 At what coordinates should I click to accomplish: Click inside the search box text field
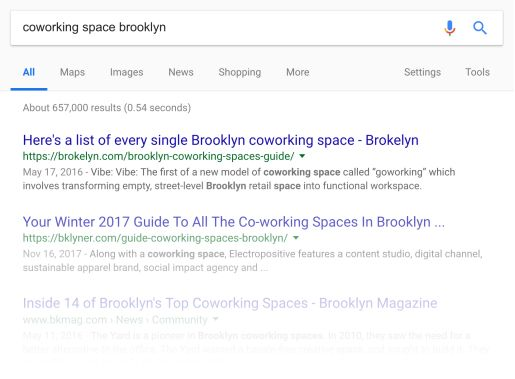pyautogui.click(x=227, y=28)
